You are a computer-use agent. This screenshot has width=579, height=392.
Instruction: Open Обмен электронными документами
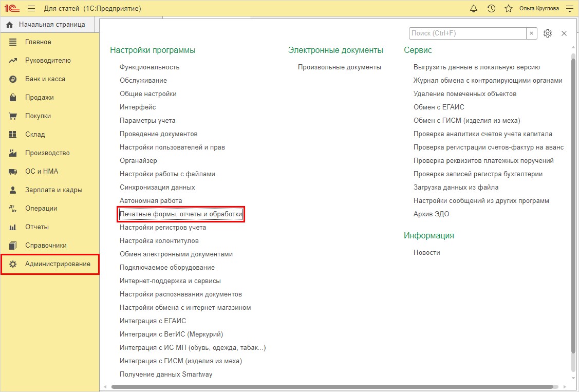pyautogui.click(x=176, y=254)
